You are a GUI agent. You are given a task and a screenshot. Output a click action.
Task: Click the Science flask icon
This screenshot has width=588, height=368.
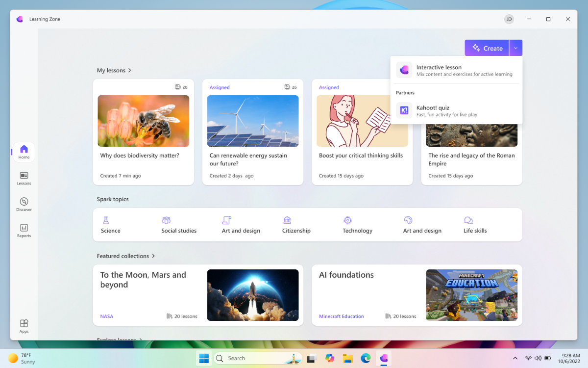(x=106, y=220)
